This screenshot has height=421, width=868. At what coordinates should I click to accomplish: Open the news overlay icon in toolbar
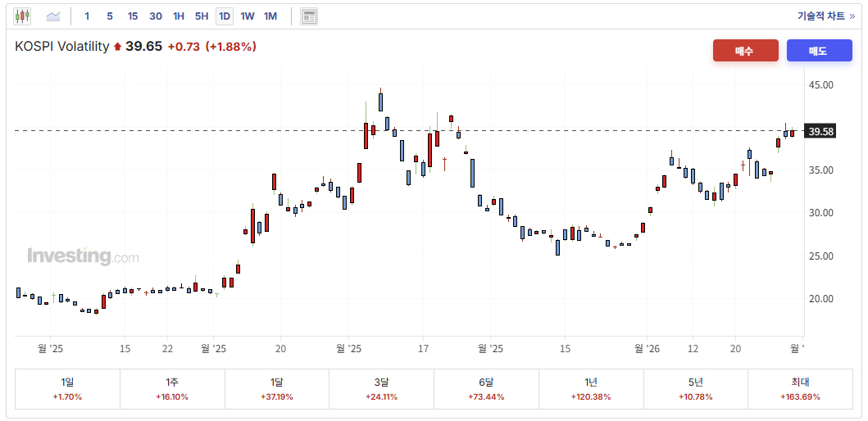pos(309,16)
